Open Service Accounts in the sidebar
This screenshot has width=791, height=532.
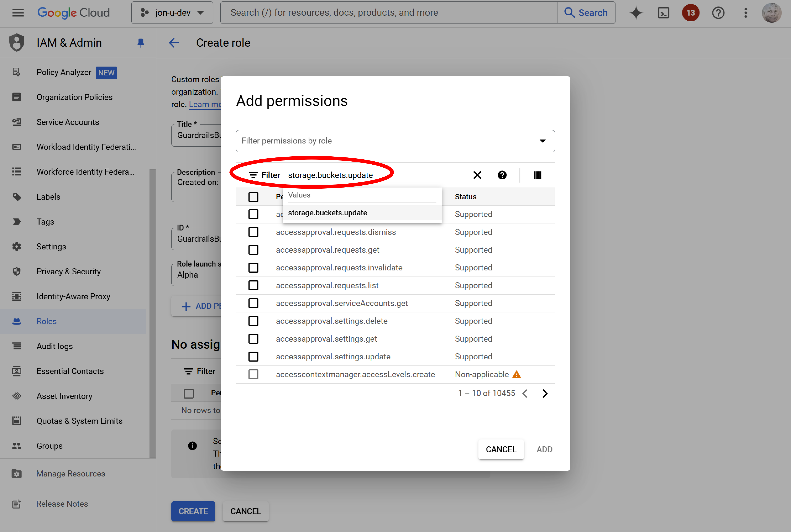67,122
